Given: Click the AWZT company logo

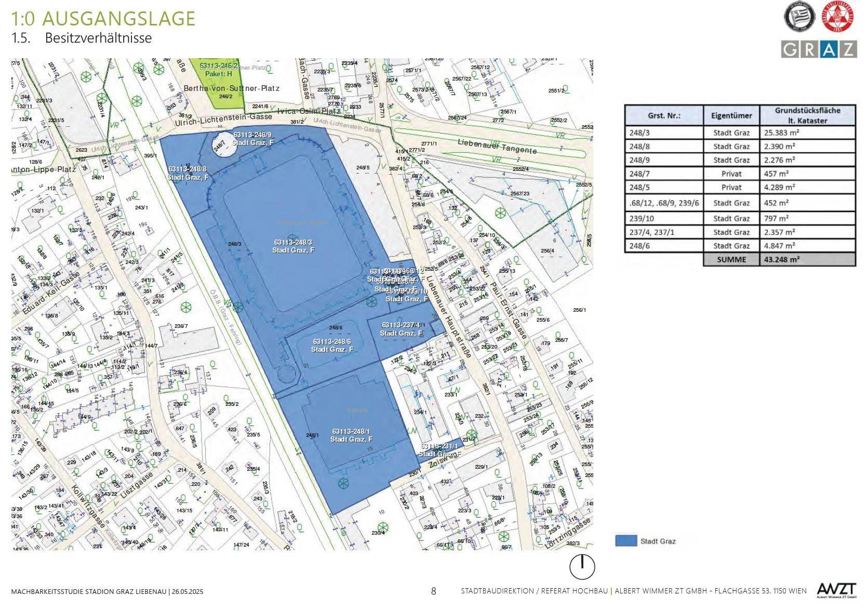Looking at the screenshot, I should [837, 590].
